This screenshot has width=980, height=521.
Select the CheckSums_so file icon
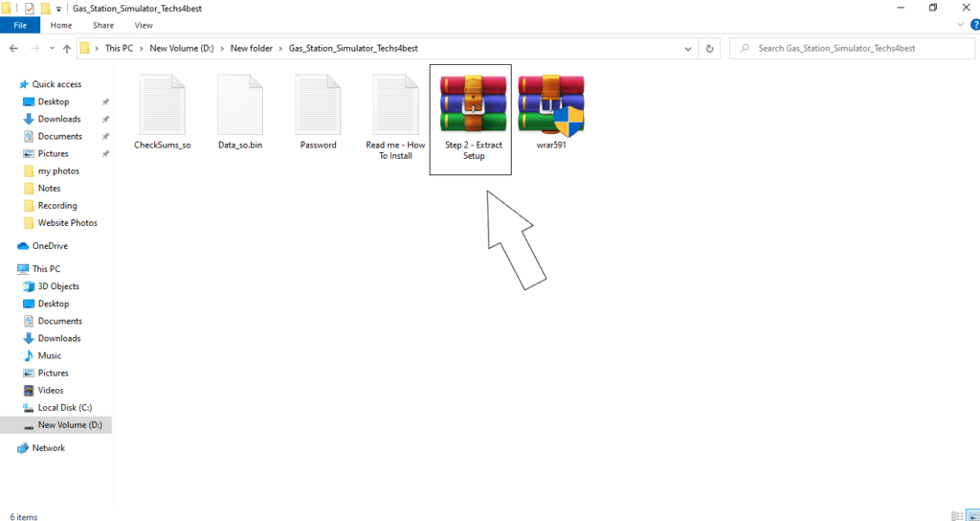pyautogui.click(x=163, y=103)
